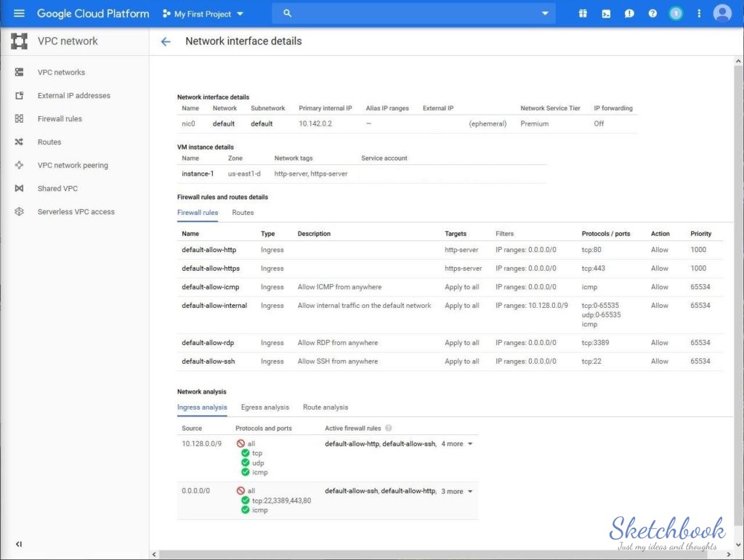Expand '4 more' rules for 10.128.0.0/9
The height and width of the screenshot is (560, 744).
pos(457,444)
